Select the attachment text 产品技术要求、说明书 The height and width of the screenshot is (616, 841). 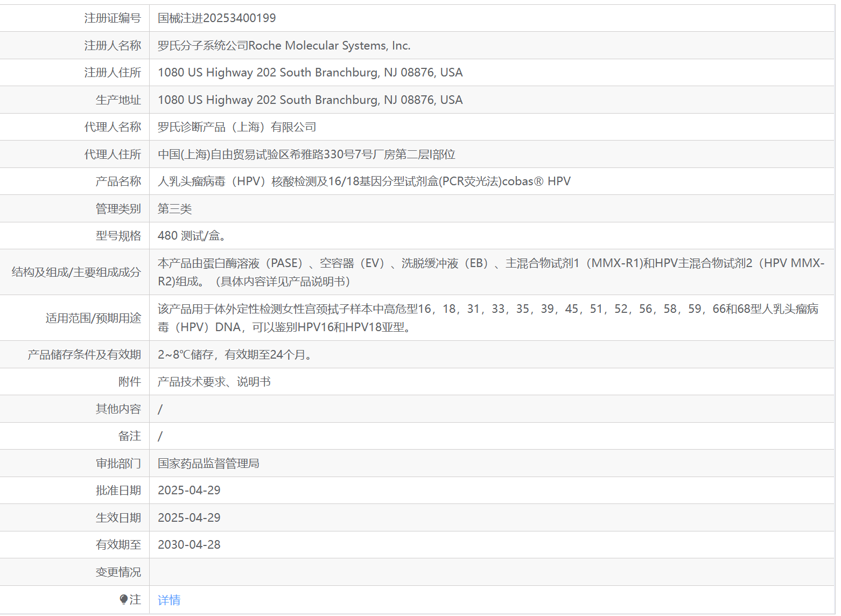coord(214,382)
